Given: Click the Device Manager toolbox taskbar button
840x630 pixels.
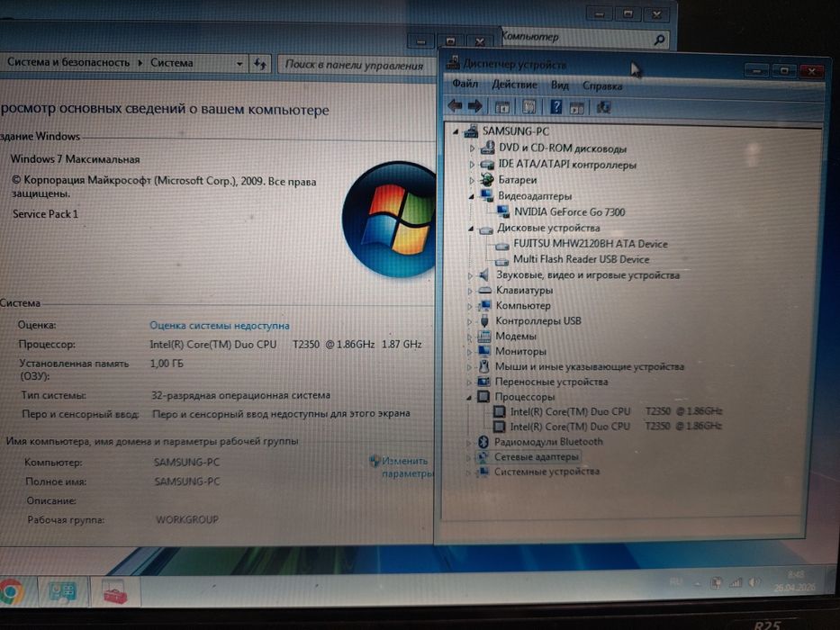Looking at the screenshot, I should (x=114, y=591).
